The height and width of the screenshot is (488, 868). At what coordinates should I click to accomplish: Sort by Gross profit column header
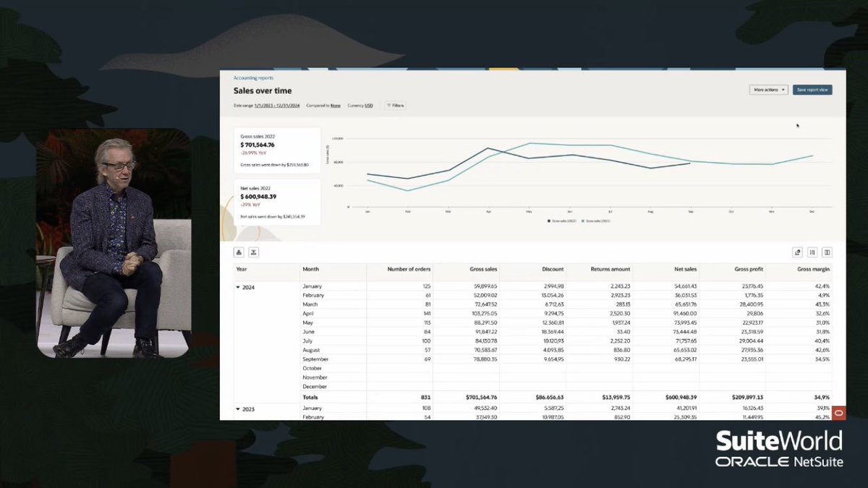coord(747,269)
